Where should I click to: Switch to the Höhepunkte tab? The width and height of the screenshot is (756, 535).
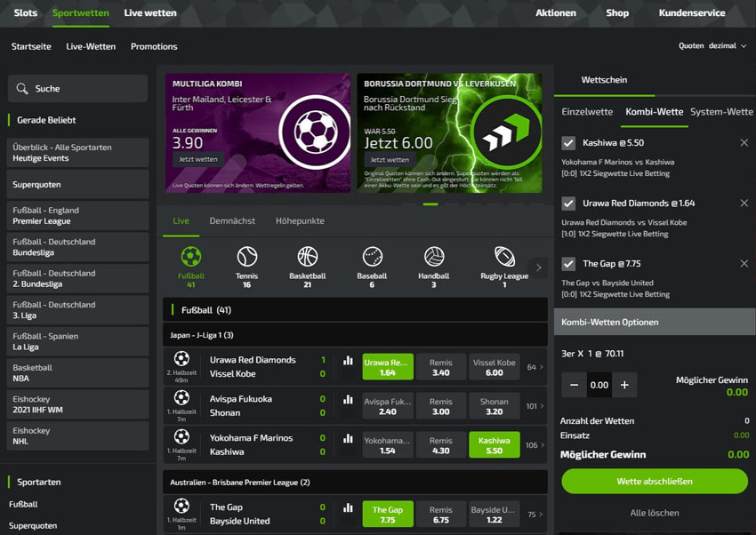300,221
